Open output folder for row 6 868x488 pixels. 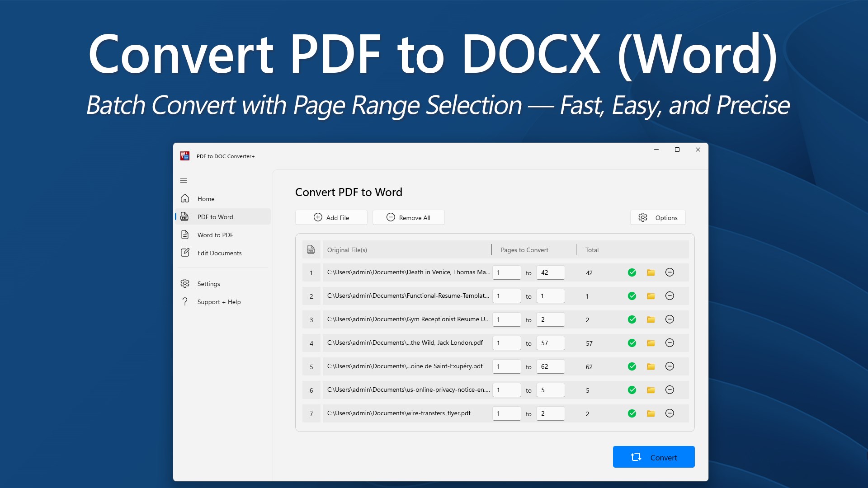[x=651, y=390]
